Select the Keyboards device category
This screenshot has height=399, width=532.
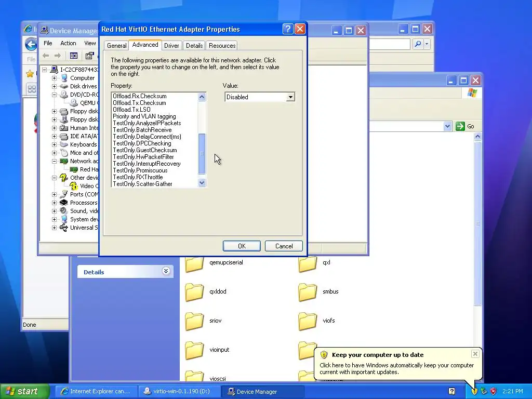pos(84,144)
